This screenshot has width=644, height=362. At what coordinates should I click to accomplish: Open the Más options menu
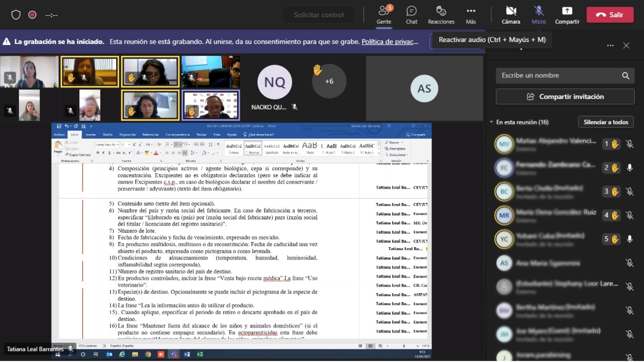tap(471, 15)
